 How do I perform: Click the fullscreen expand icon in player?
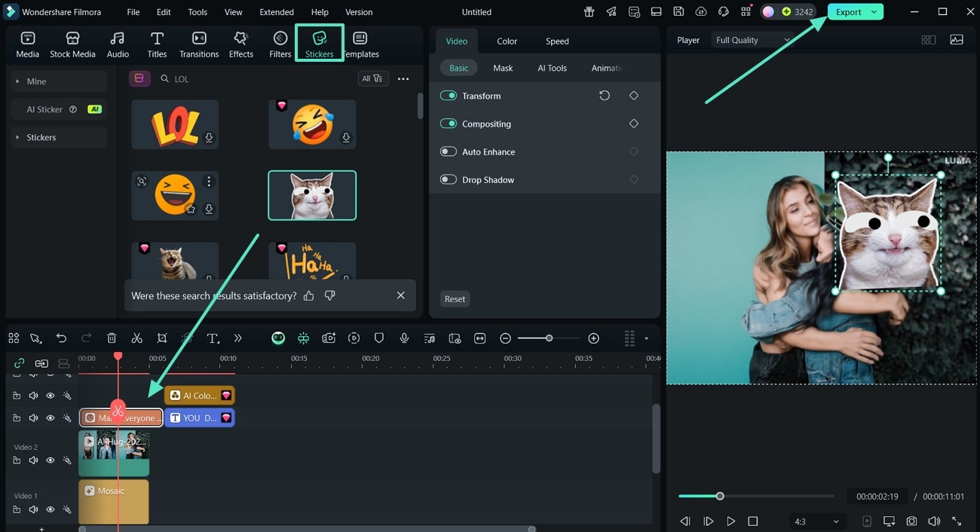click(957, 521)
